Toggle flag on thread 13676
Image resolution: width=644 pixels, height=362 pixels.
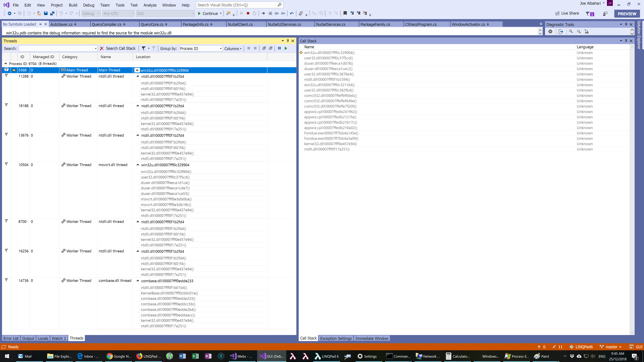pyautogui.click(x=7, y=134)
